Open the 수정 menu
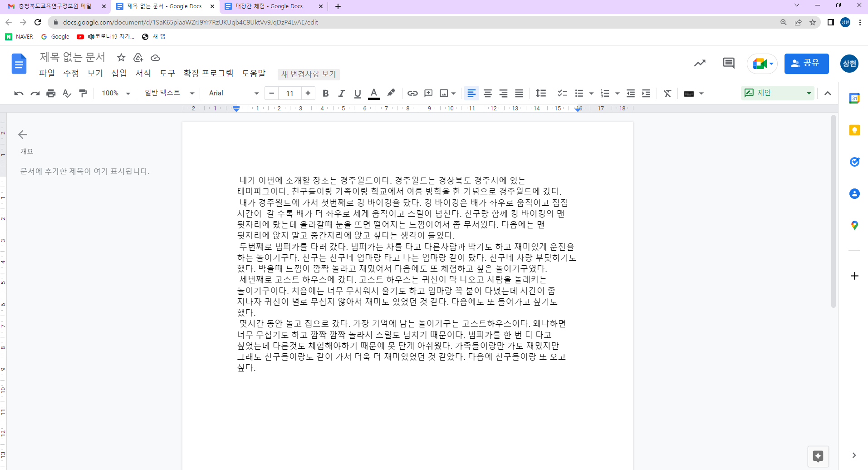The height and width of the screenshot is (470, 868). click(71, 74)
